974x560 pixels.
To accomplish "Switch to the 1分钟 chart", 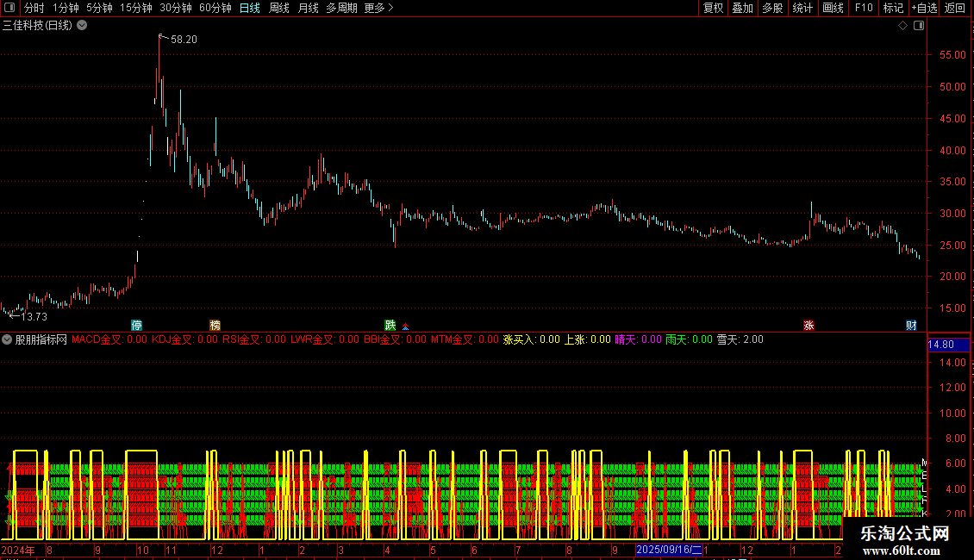I will tap(66, 8).
